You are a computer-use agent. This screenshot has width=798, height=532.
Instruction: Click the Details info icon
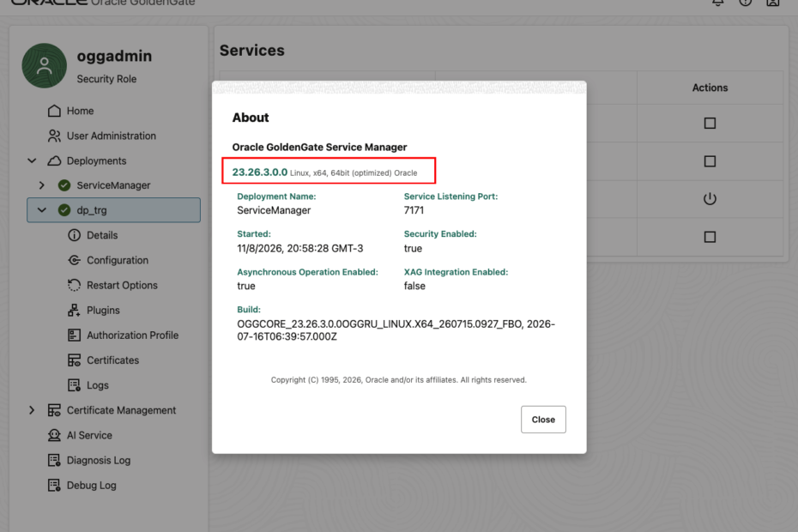pos(75,235)
